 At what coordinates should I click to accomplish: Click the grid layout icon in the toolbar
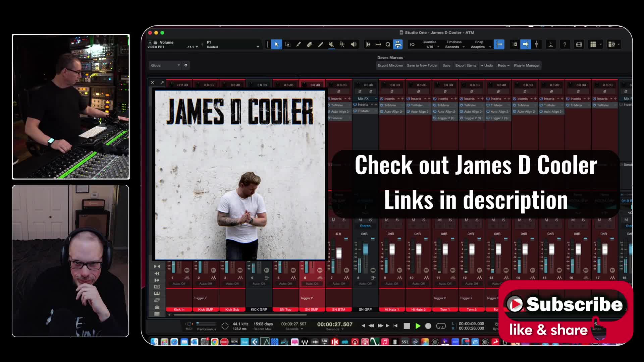[x=593, y=44]
